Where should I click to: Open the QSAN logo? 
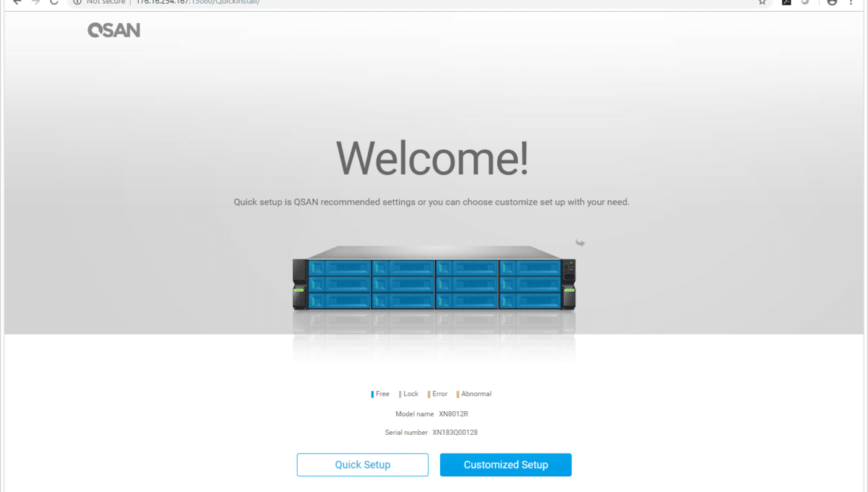coord(114,30)
